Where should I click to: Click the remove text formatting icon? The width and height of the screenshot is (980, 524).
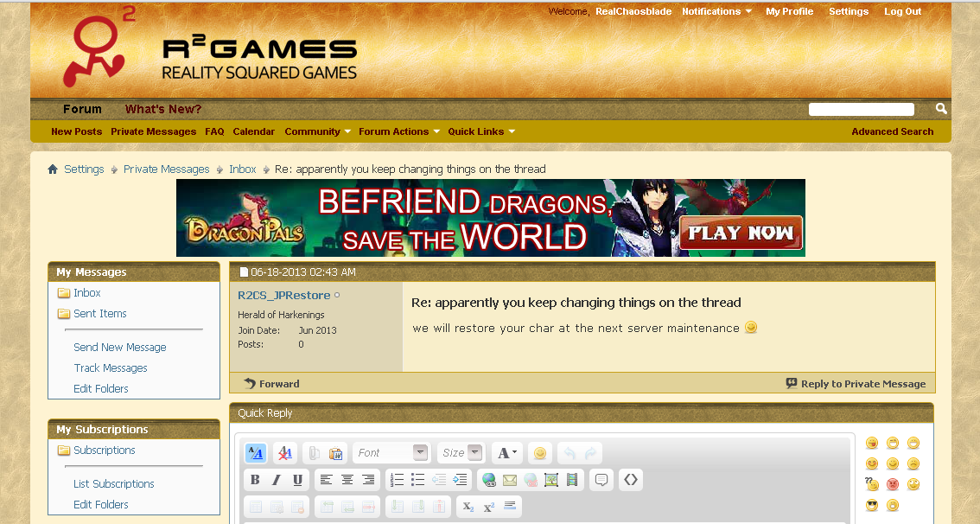pyautogui.click(x=284, y=453)
